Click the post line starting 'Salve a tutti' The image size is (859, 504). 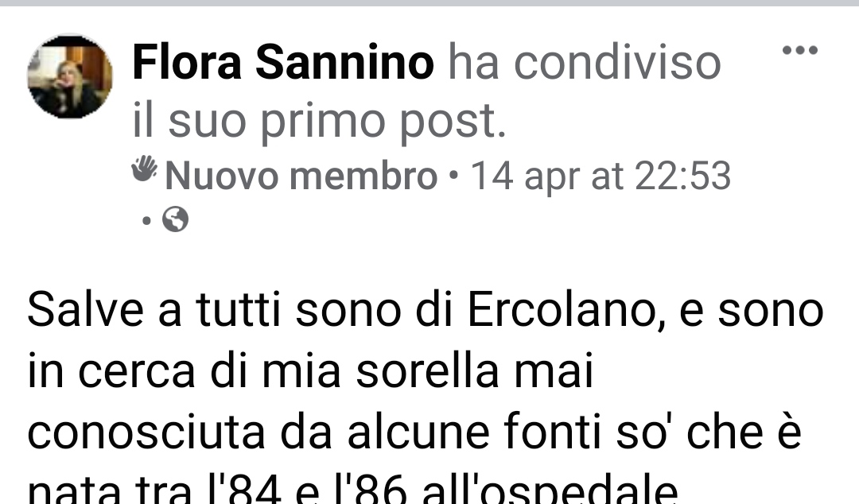(x=425, y=311)
